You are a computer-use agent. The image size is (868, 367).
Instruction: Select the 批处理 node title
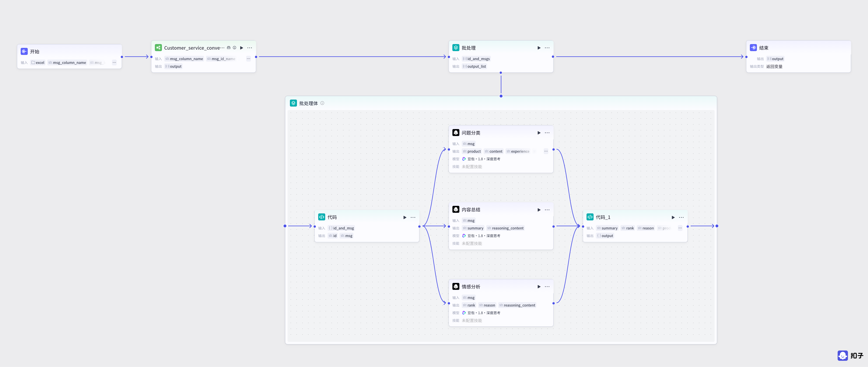(469, 48)
